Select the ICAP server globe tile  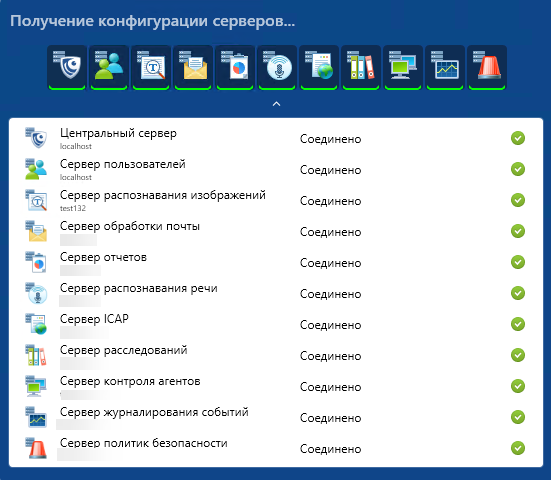click(319, 67)
